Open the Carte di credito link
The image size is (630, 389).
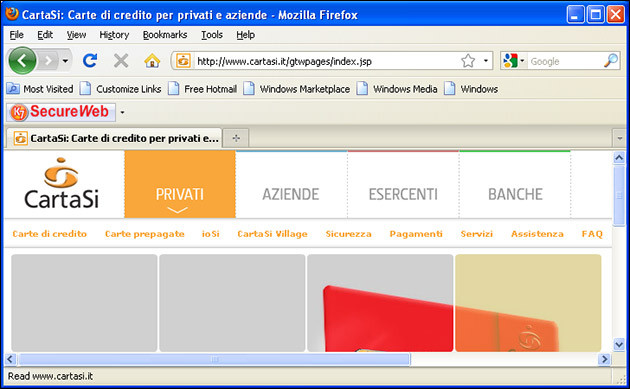click(49, 234)
